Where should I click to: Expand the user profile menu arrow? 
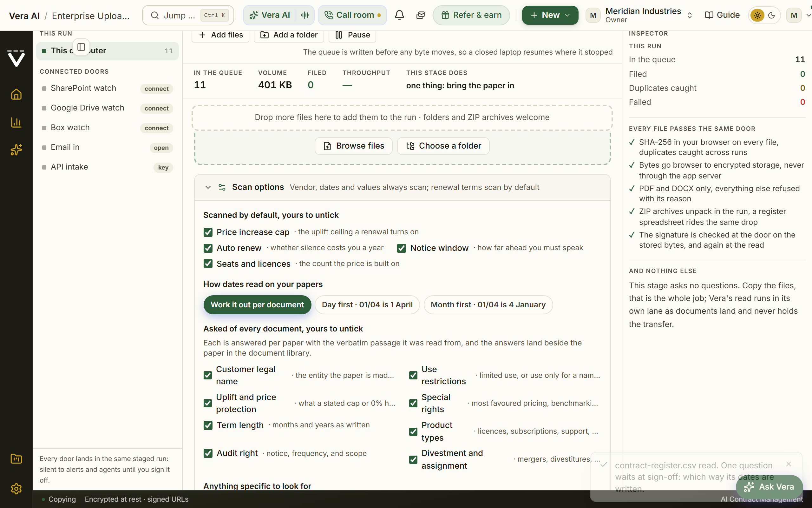pos(808,15)
